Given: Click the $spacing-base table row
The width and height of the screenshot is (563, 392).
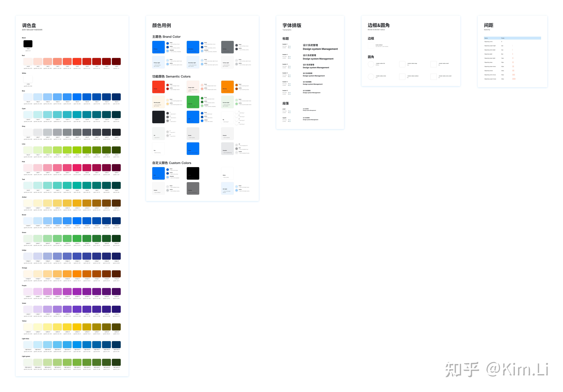Looking at the screenshot, I should coord(513,62).
